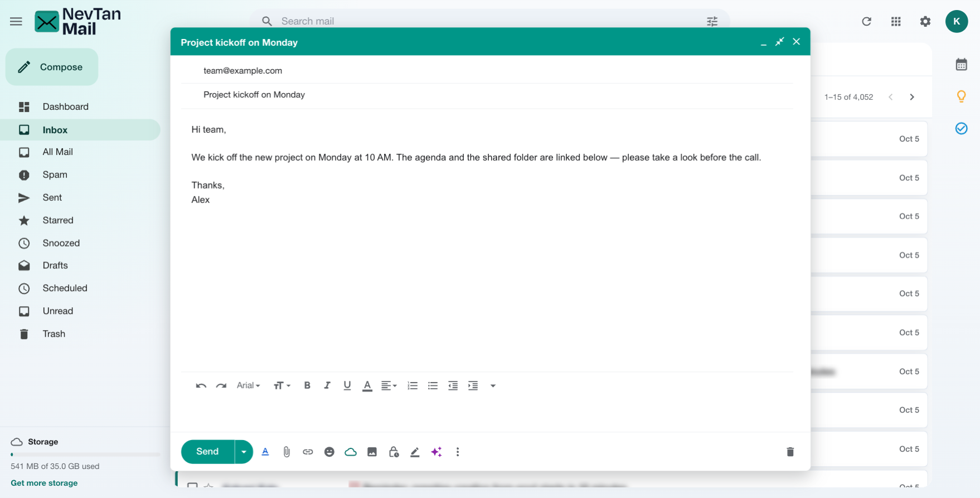Open the AI sparkle writing assistant

pos(436,452)
